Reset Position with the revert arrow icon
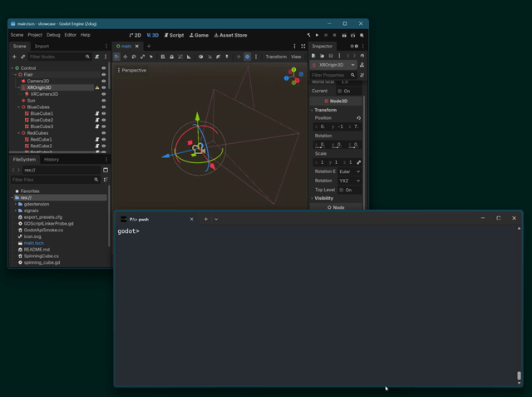Image resolution: width=532 pixels, height=397 pixels. [x=358, y=118]
